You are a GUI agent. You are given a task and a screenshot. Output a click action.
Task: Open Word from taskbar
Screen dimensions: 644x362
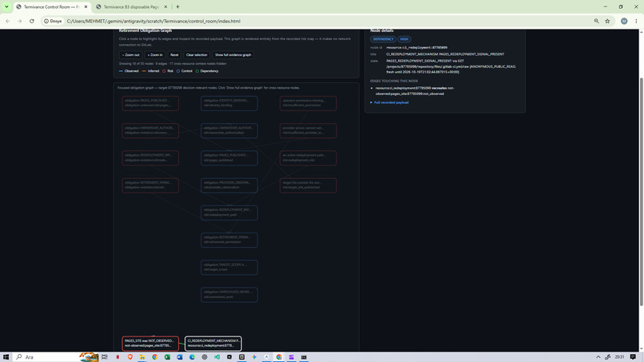coord(180,357)
